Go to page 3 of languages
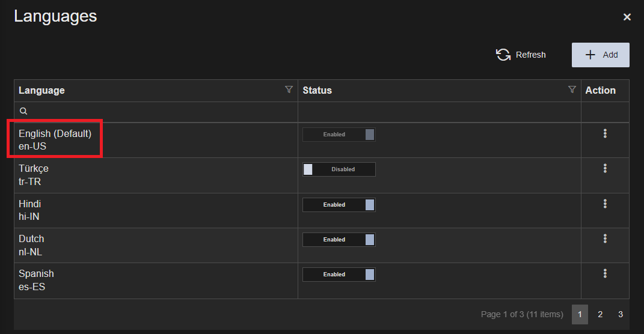 coord(620,314)
